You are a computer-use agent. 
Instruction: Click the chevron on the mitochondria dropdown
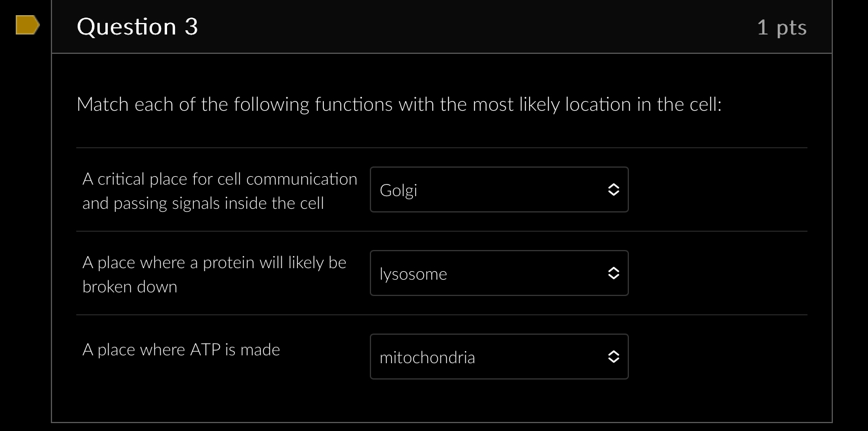coord(613,357)
